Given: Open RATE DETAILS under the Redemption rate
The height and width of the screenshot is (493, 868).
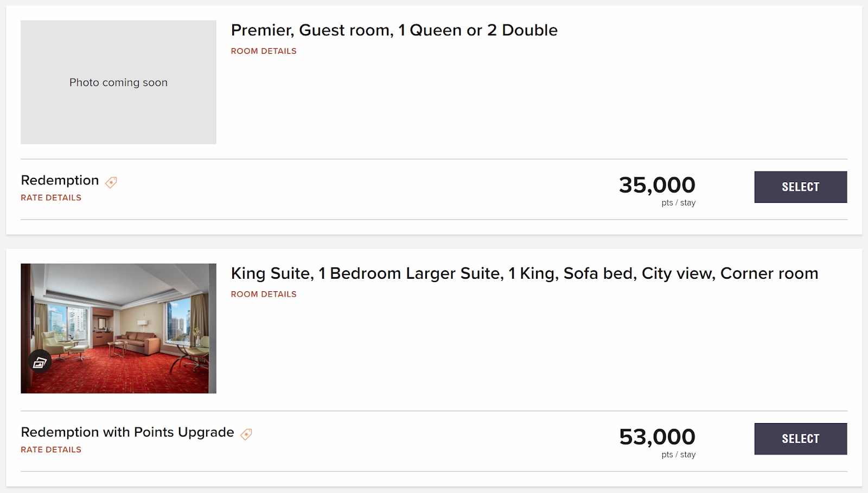Looking at the screenshot, I should point(50,197).
